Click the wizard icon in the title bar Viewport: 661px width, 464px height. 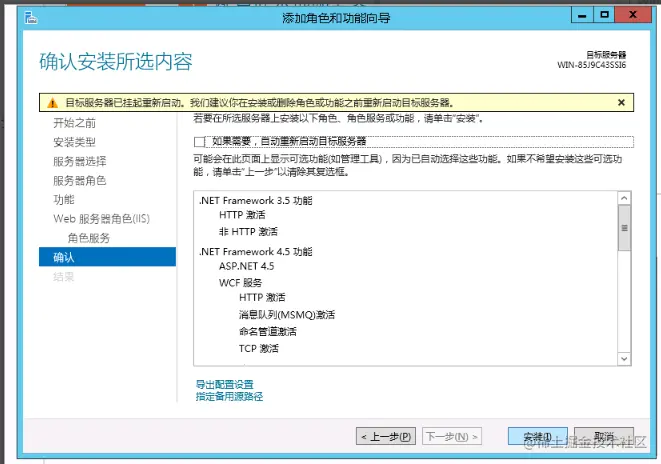[x=31, y=17]
